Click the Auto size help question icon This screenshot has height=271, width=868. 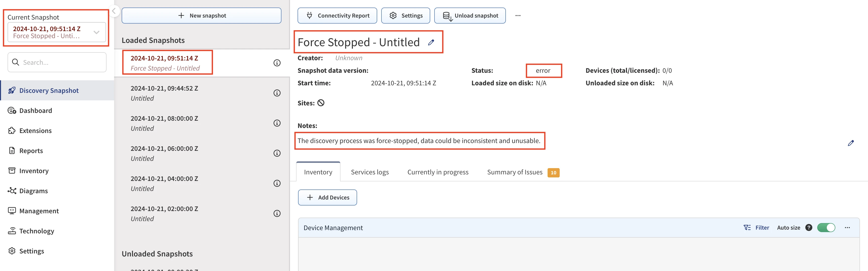click(x=808, y=228)
